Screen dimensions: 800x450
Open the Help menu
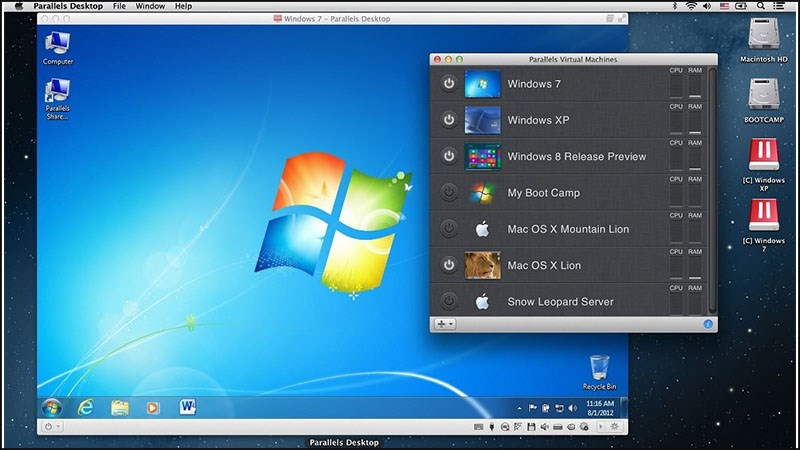tap(183, 6)
